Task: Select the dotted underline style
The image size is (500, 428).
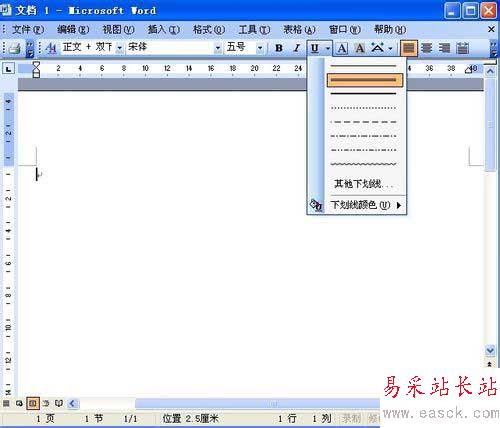Action: pyautogui.click(x=365, y=108)
